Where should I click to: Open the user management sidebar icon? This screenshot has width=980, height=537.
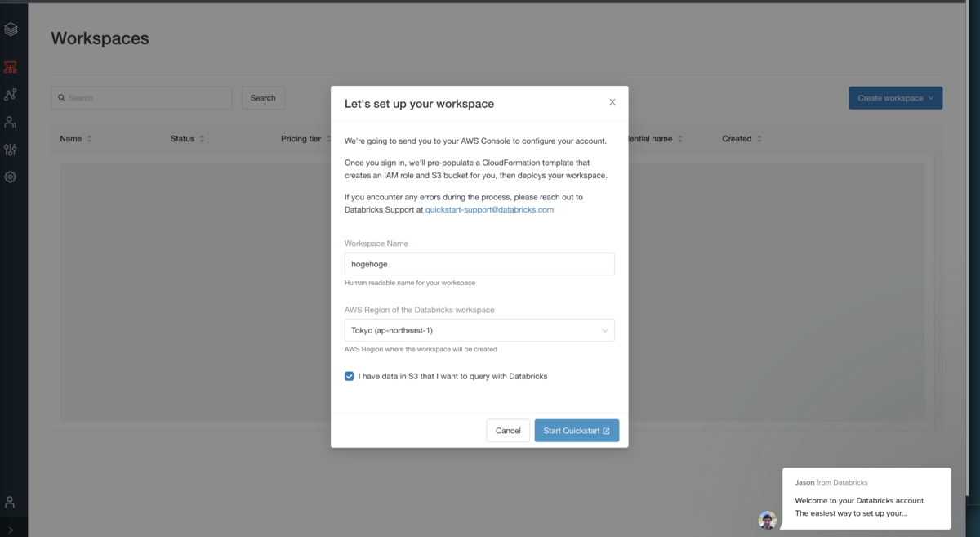point(11,122)
